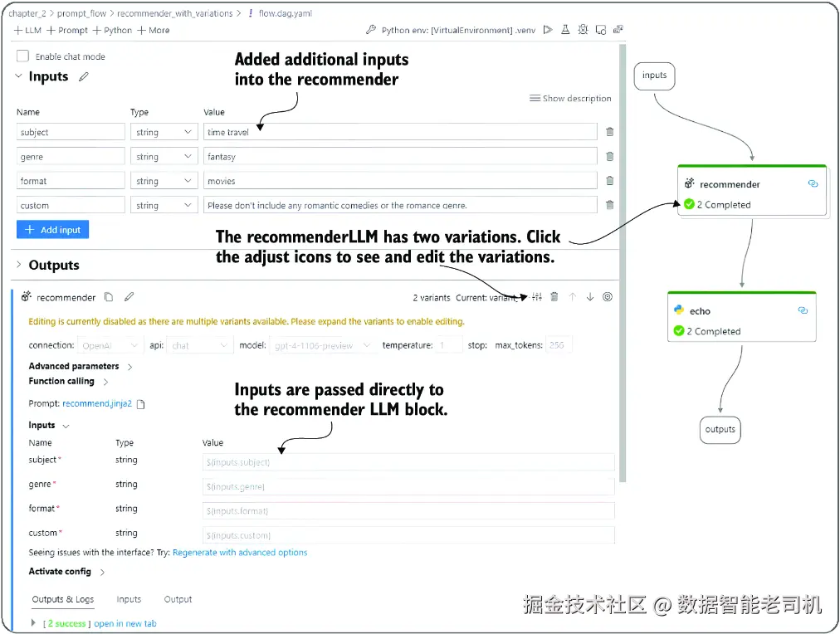Image resolution: width=840 pixels, height=634 pixels.
Task: Click the Add input button
Action: (x=52, y=230)
